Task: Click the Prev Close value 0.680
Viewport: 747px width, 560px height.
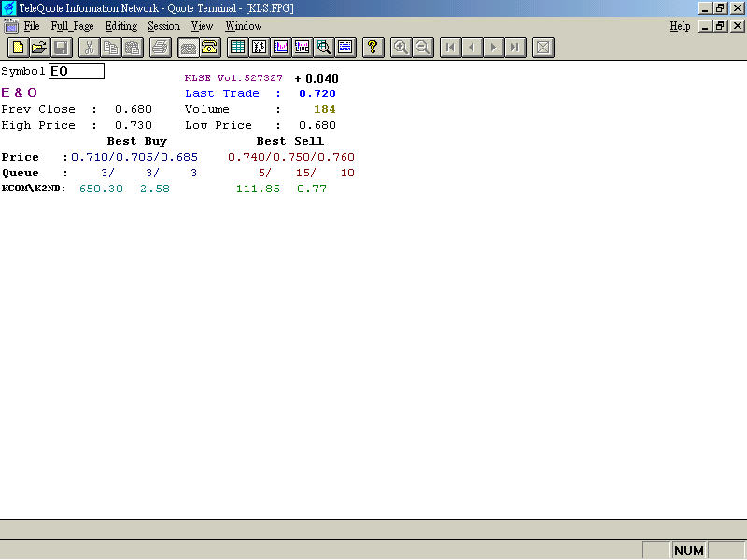Action: pyautogui.click(x=134, y=109)
